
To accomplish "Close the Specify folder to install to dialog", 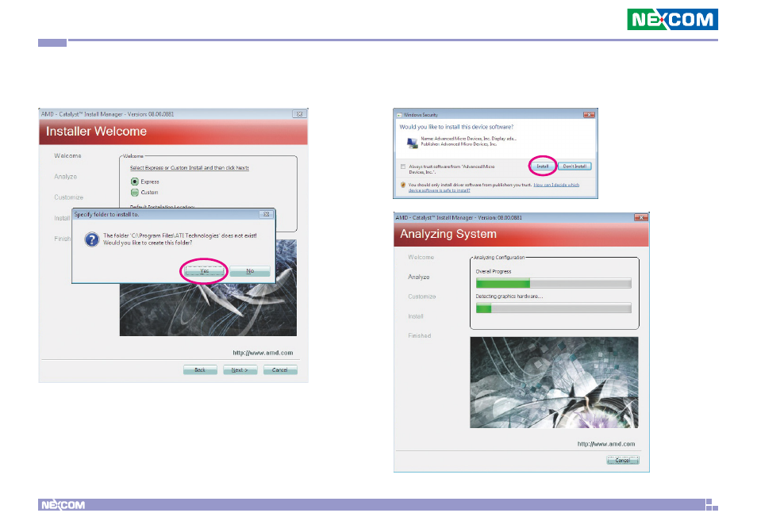I will (x=266, y=214).
